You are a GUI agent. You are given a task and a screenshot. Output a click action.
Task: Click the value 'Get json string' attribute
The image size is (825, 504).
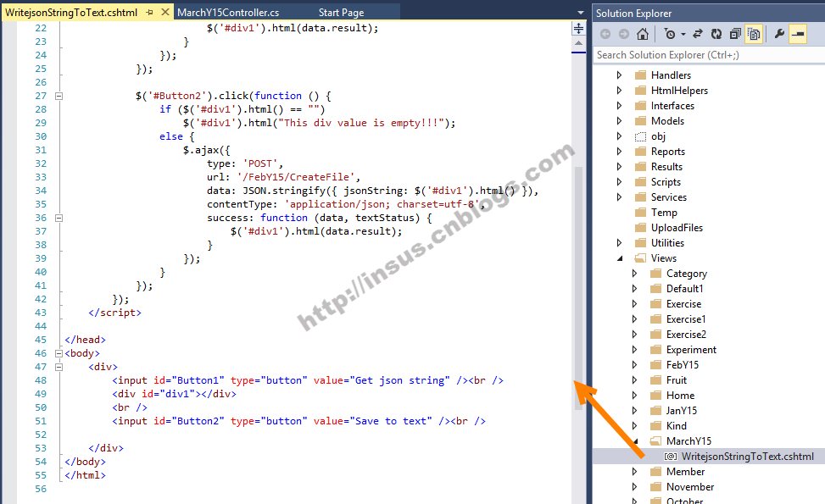pos(382,380)
